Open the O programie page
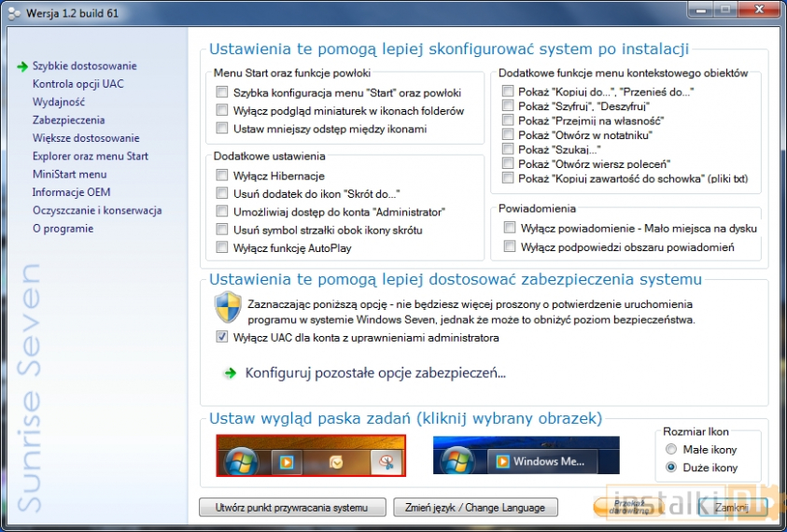 click(x=63, y=229)
